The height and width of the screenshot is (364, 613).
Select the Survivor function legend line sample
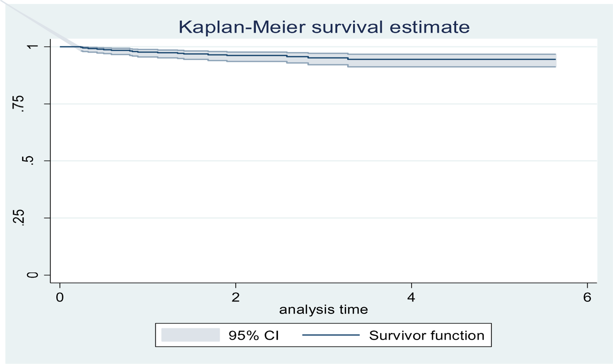click(x=331, y=335)
